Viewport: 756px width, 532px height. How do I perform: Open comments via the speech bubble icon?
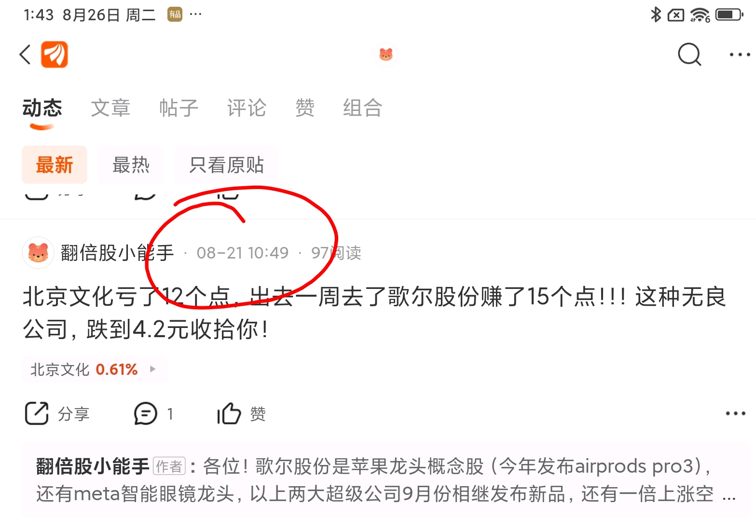click(x=146, y=413)
